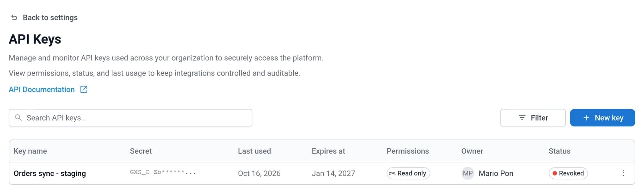Go Back to settings
This screenshot has width=644, height=194.
coord(50,17)
